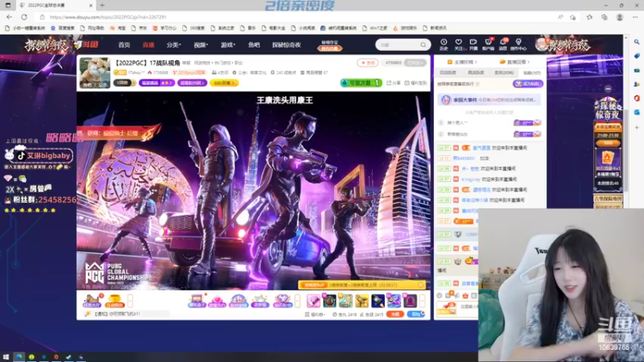The height and width of the screenshot is (362, 644).
Task: Select the golden winged gift icon
Action: pos(361,301)
